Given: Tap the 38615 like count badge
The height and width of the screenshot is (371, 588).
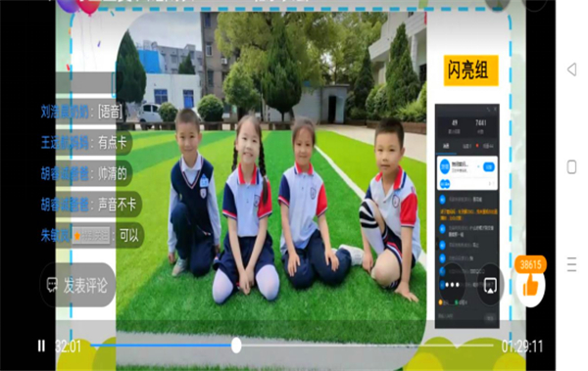Looking at the screenshot, I should pos(530,265).
